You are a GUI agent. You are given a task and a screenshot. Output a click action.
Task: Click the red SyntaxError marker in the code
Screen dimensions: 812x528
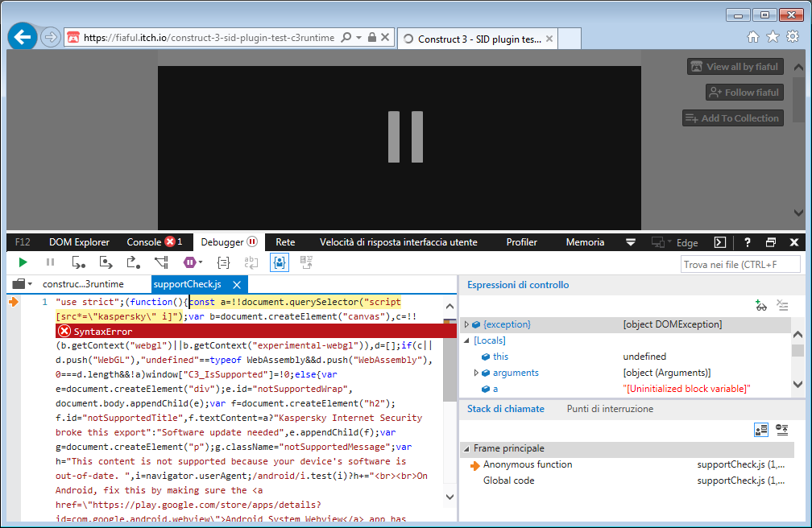click(64, 332)
